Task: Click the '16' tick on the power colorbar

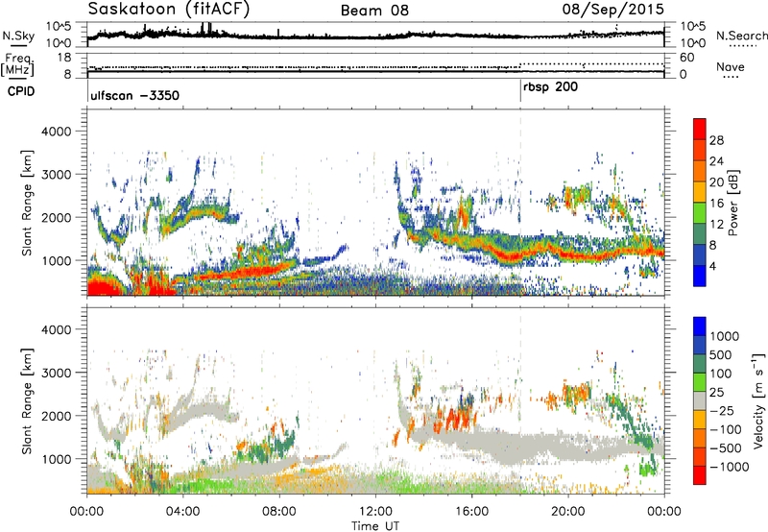Action: (716, 204)
